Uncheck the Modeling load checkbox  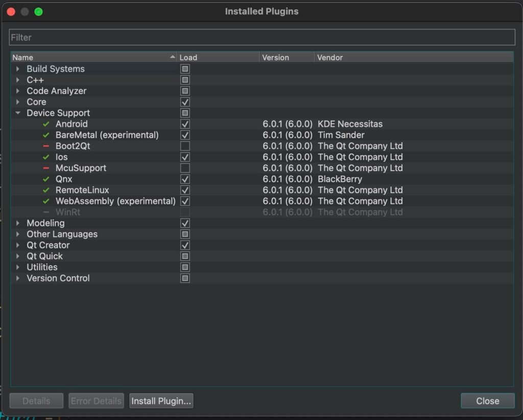(x=185, y=223)
